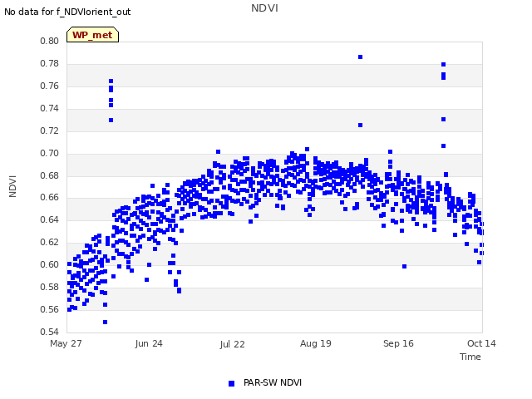Click the 'No data for f_NDVIorient_out' message
The height and width of the screenshot is (399, 532).
[67, 12]
